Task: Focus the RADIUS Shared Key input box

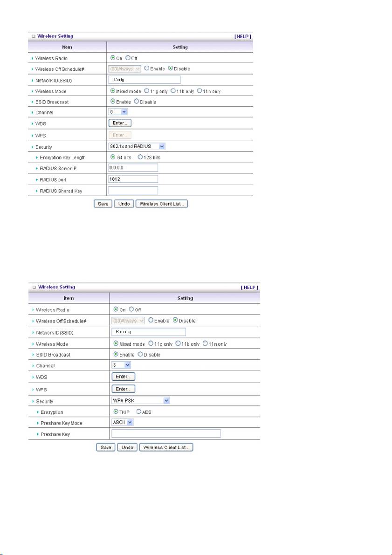Action: tap(133, 190)
